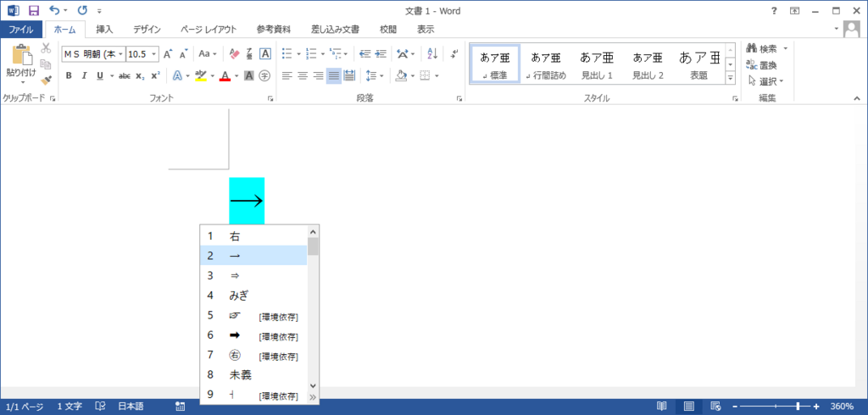
Task: Click the 日本語 language indicator
Action: point(131,407)
